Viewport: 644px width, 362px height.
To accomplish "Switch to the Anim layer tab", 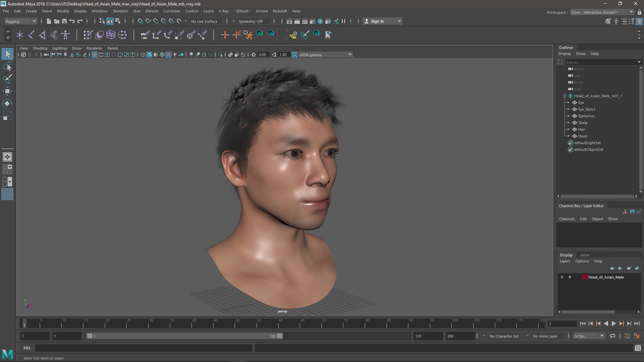I will tap(585, 255).
